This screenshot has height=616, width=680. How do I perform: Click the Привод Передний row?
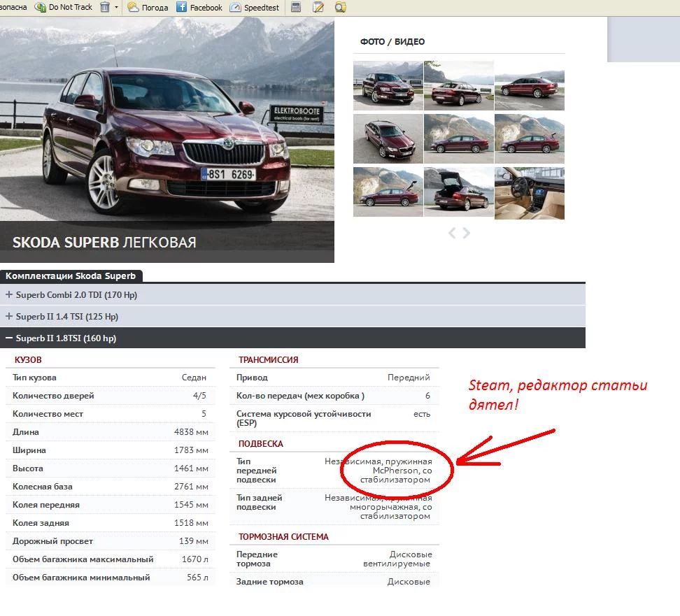(334, 378)
